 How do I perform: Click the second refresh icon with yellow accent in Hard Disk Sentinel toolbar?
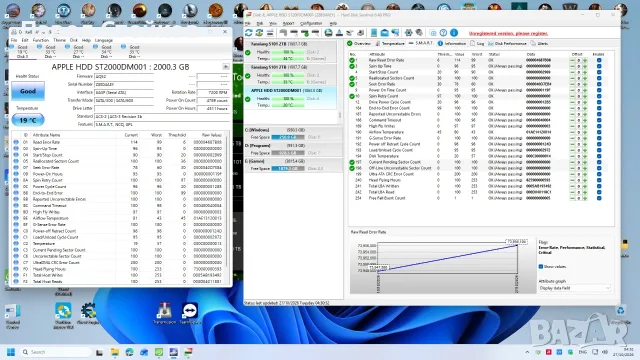[259, 33]
